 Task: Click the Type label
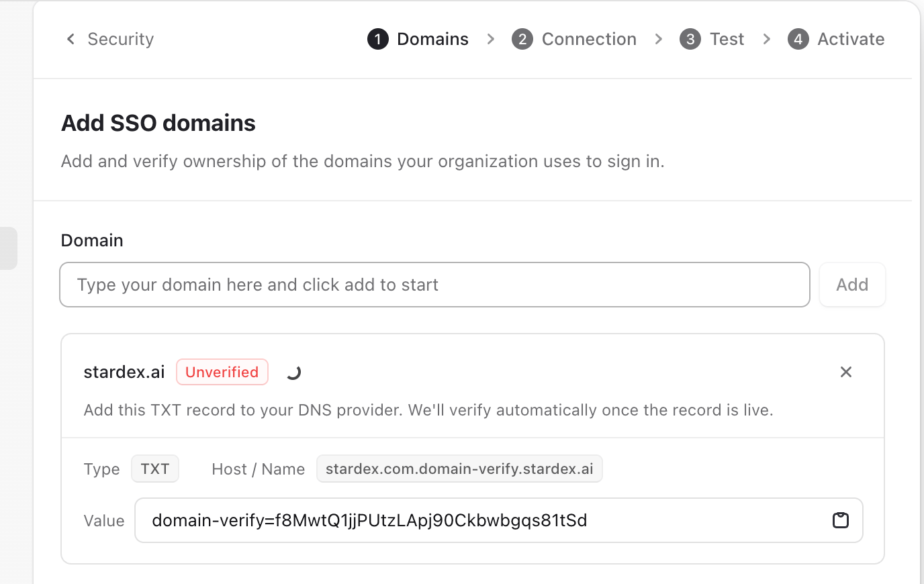pos(101,469)
